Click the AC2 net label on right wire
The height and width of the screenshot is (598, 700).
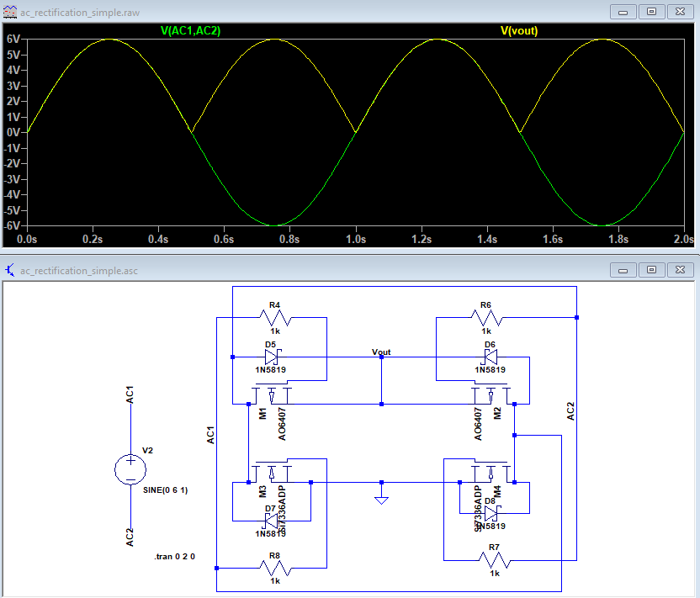click(x=570, y=411)
